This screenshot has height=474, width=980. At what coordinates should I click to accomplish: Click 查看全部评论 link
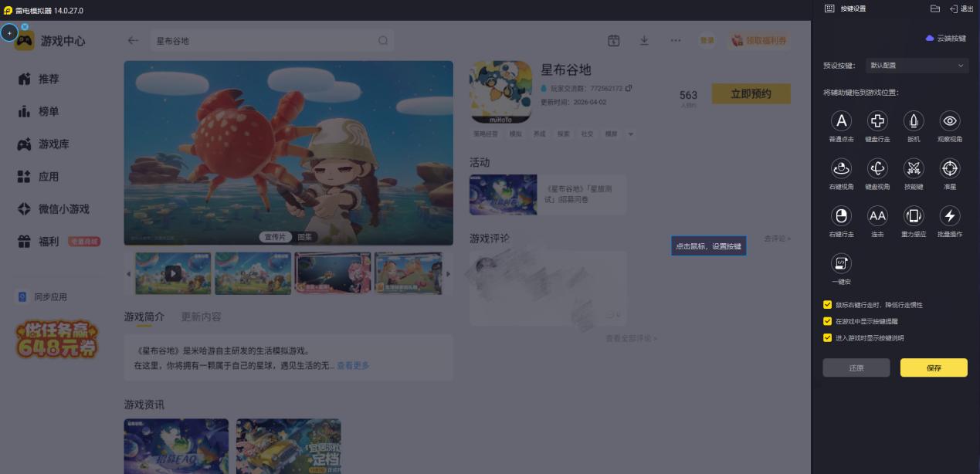pyautogui.click(x=631, y=338)
